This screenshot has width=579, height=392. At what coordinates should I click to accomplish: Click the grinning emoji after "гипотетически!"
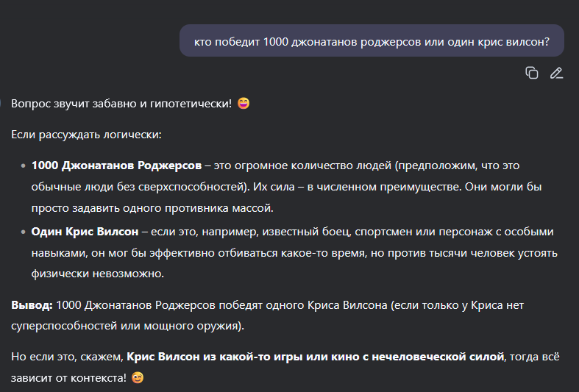[x=244, y=104]
